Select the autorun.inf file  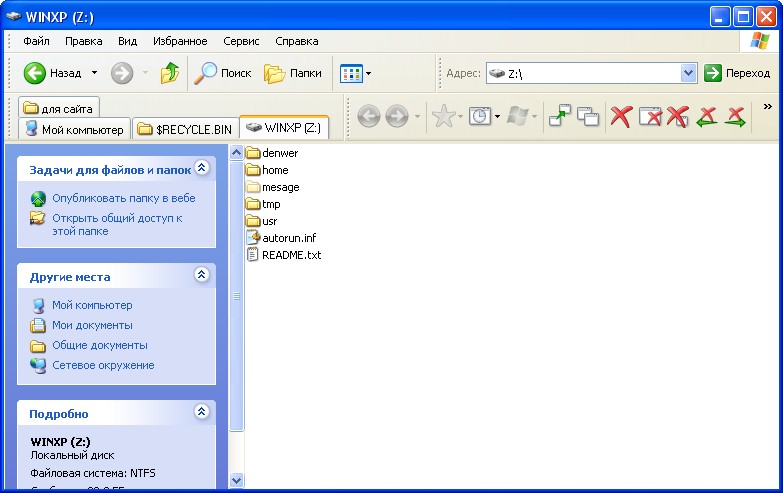(x=282, y=238)
